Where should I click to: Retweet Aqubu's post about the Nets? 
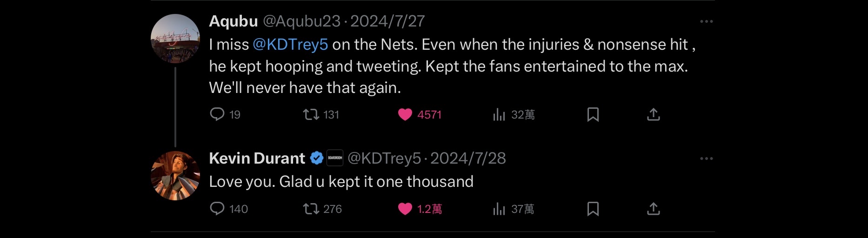tap(311, 114)
